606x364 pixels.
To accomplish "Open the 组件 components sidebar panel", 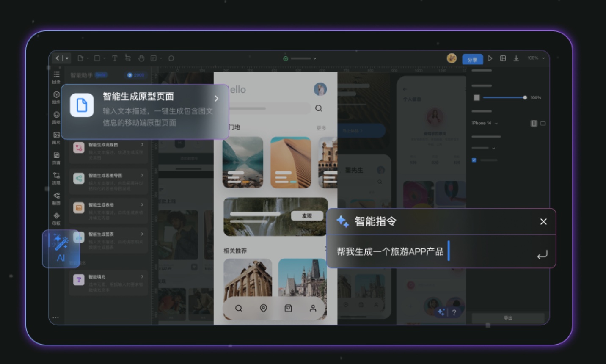I will pyautogui.click(x=56, y=97).
